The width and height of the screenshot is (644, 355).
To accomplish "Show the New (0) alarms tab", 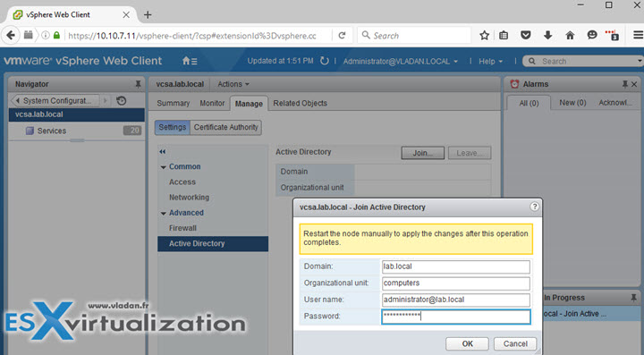I will coord(572,103).
